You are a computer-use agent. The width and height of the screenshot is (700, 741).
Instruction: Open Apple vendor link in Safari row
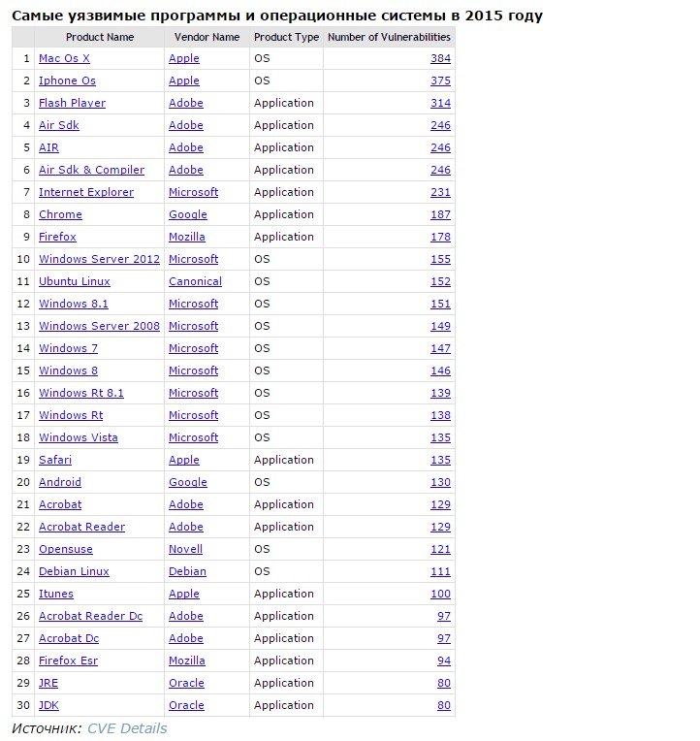coord(184,460)
